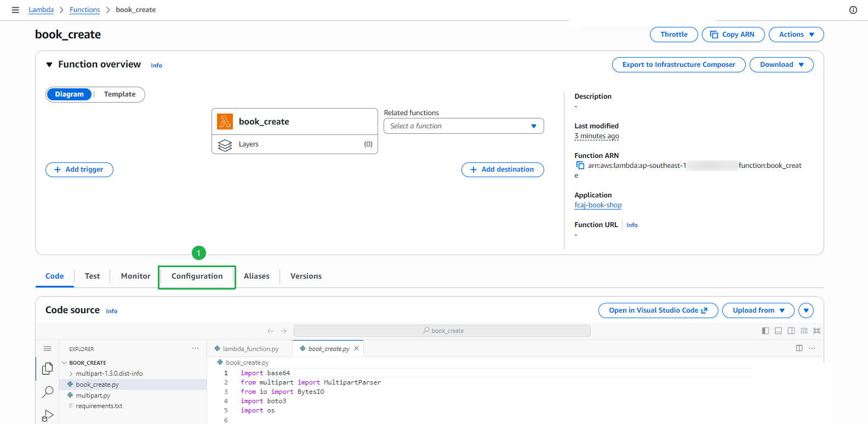Switch to the Template view toggle
The width and height of the screenshot is (868, 424).
tap(119, 94)
